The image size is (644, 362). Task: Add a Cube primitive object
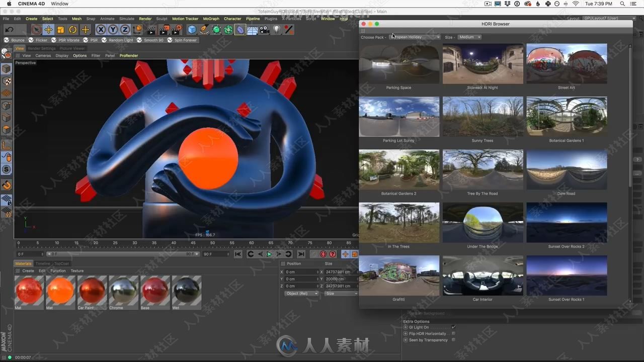pyautogui.click(x=192, y=30)
